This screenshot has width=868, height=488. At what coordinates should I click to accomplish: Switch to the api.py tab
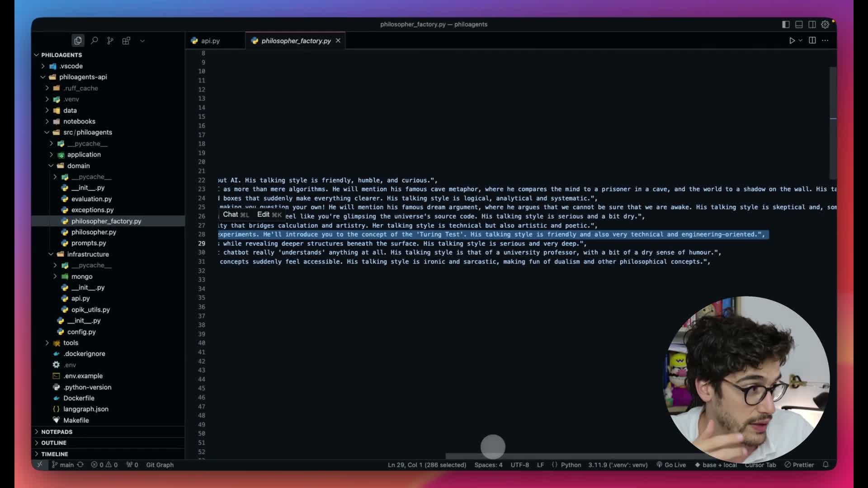click(x=210, y=41)
